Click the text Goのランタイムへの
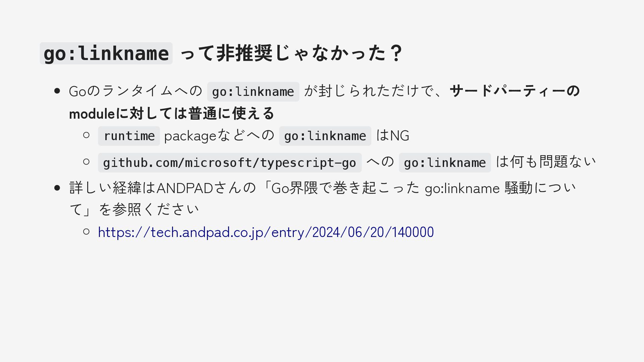 coord(136,91)
